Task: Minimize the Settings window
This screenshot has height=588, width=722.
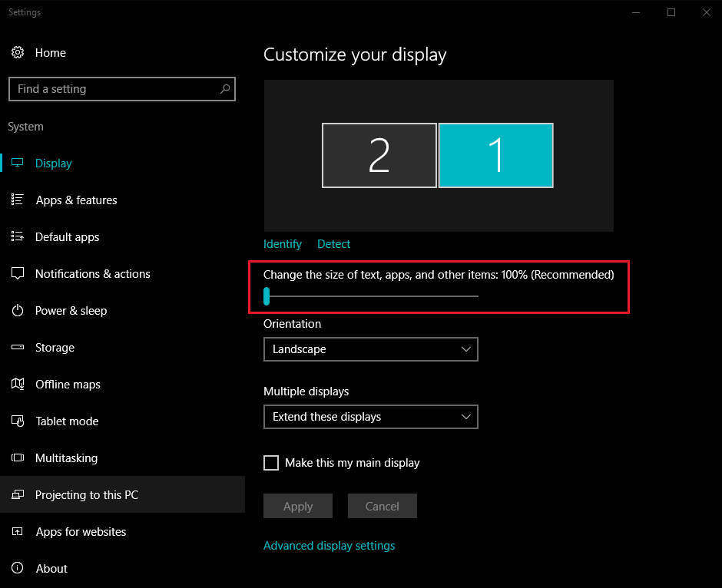Action: (636, 12)
